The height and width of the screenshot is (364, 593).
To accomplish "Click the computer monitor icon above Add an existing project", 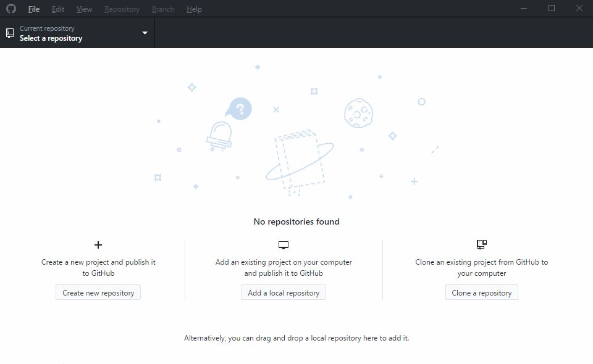I will pyautogui.click(x=284, y=245).
